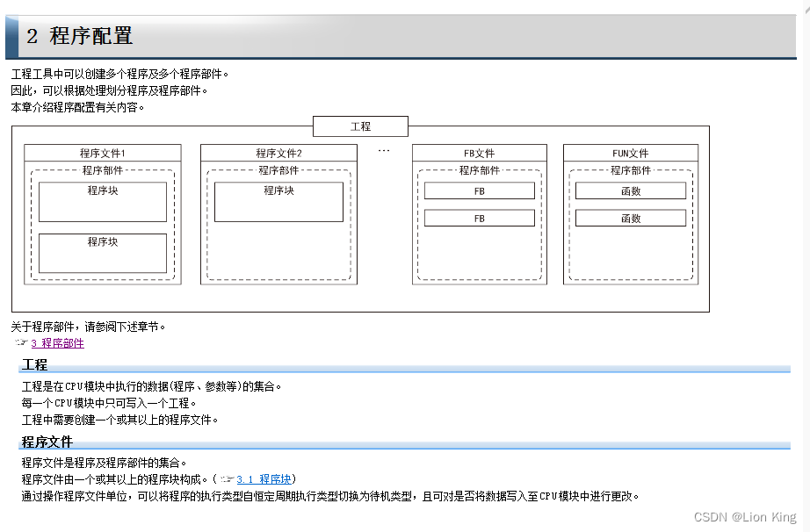The width and height of the screenshot is (810, 532).
Task: Select the '程序文件' section heading
Action: pos(47,442)
